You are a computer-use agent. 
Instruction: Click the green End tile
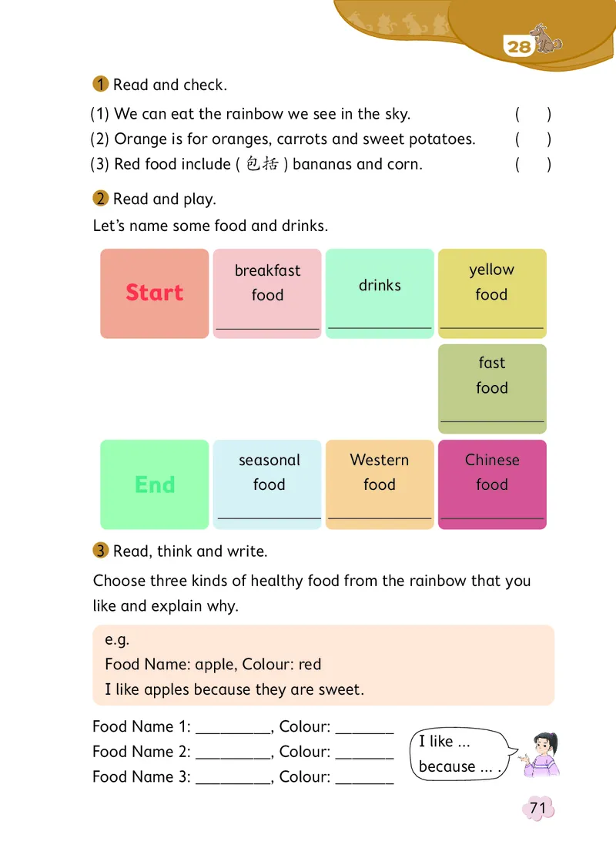155,484
